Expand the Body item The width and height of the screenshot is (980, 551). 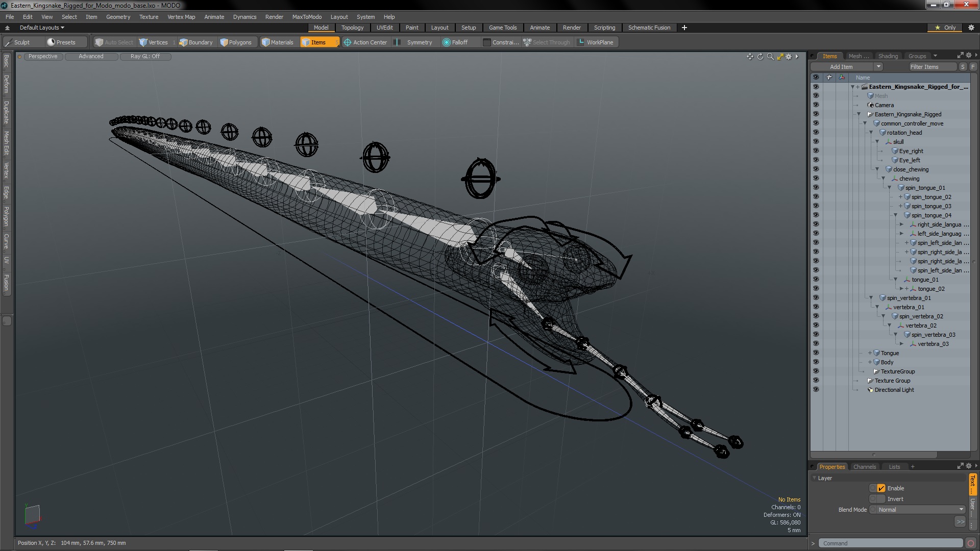[870, 362]
